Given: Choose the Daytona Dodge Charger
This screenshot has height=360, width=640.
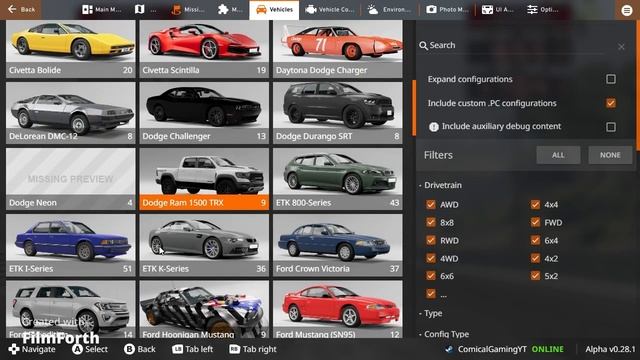Looking at the screenshot, I should pyautogui.click(x=338, y=49).
